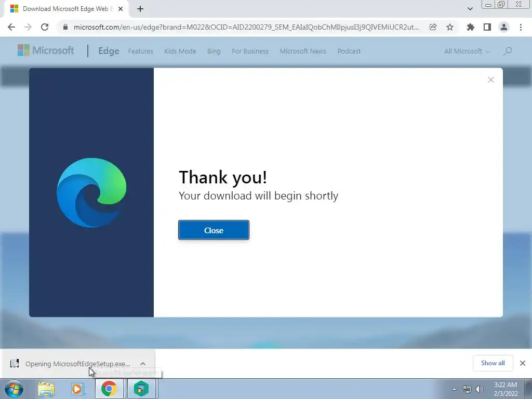532x399 pixels.
Task: Click the Microsoft logo
Action: (x=46, y=50)
